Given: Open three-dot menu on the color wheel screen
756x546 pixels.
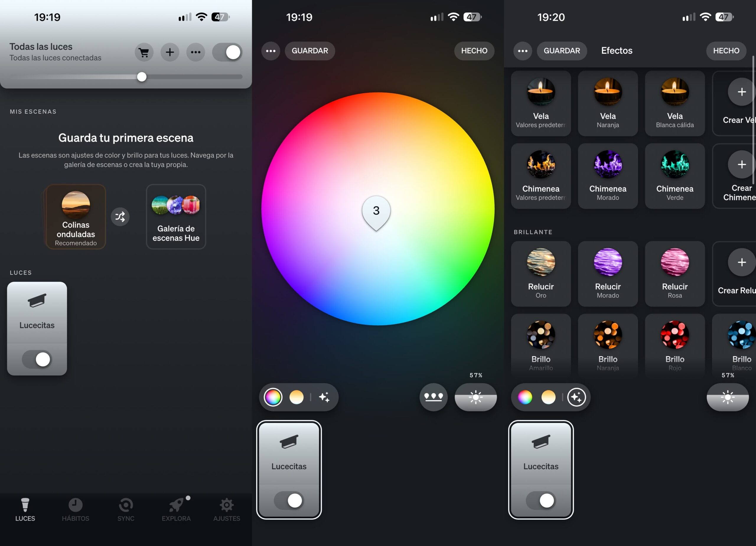Looking at the screenshot, I should [x=271, y=51].
